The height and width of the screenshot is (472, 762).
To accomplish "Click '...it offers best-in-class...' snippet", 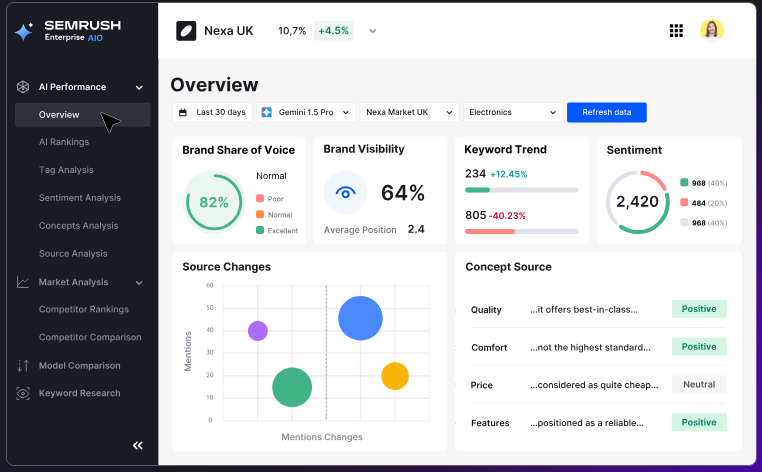I will (584, 310).
